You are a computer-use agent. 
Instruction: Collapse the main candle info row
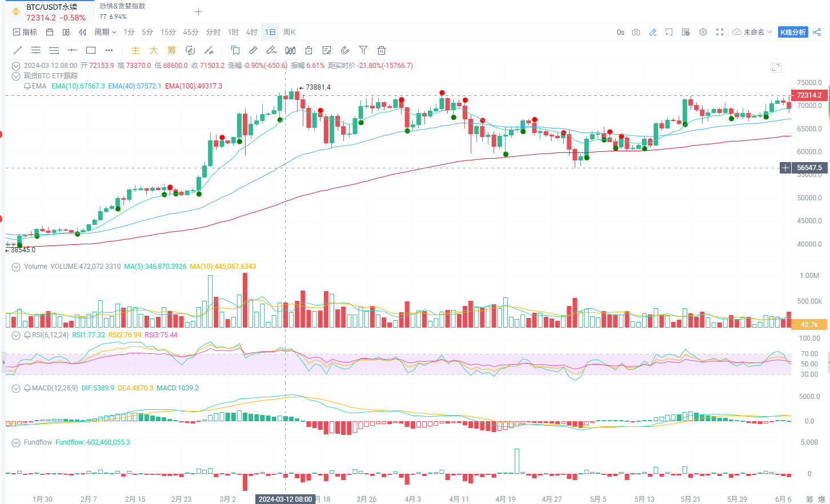[x=16, y=66]
